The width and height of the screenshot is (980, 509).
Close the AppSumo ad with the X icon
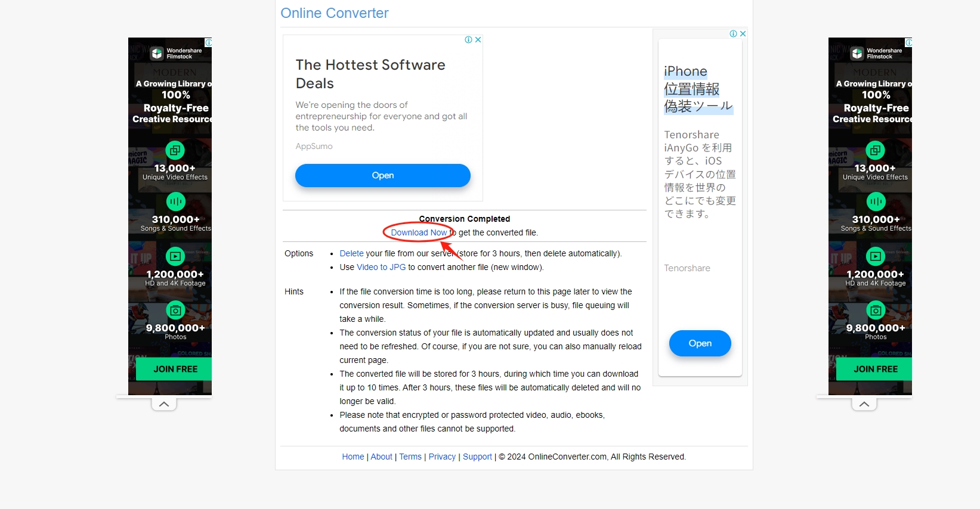pyautogui.click(x=478, y=40)
